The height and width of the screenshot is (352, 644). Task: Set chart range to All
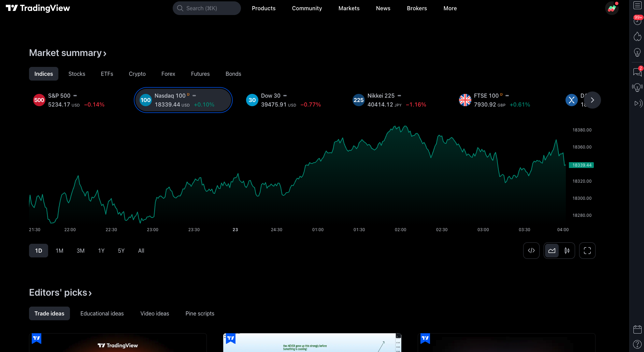(x=141, y=251)
